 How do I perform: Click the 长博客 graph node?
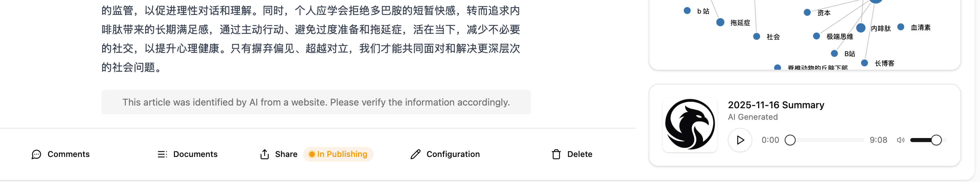pyautogui.click(x=864, y=63)
